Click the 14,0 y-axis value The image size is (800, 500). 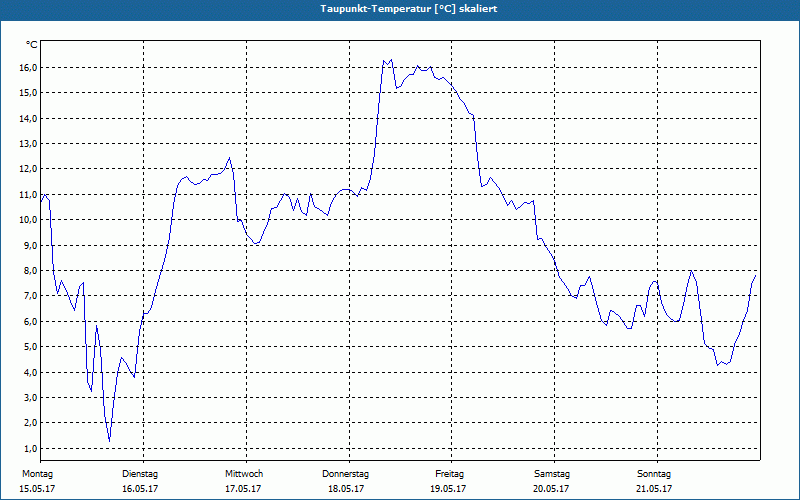(x=28, y=118)
